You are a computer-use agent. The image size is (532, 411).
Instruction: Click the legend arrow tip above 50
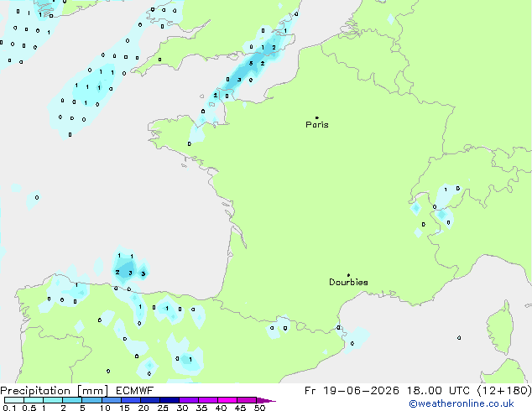tap(266, 401)
